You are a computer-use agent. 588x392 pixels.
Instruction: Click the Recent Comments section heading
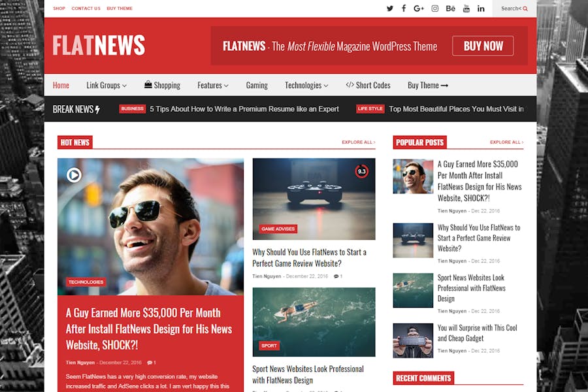[423, 378]
